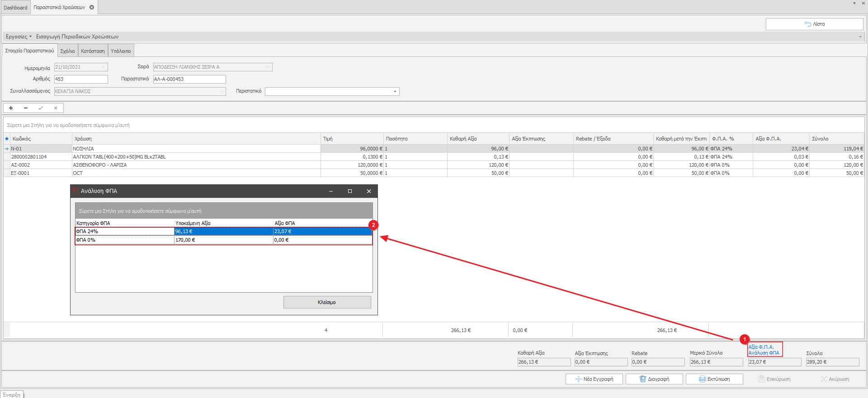Open the Εργασίες dropdown menu
868x398 pixels.
pyautogui.click(x=19, y=37)
